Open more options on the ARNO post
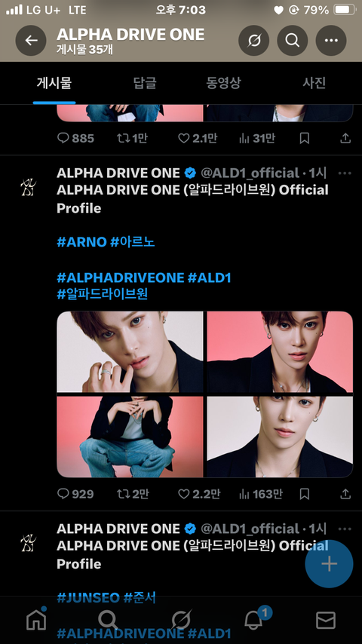This screenshot has height=644, width=362. click(x=345, y=173)
